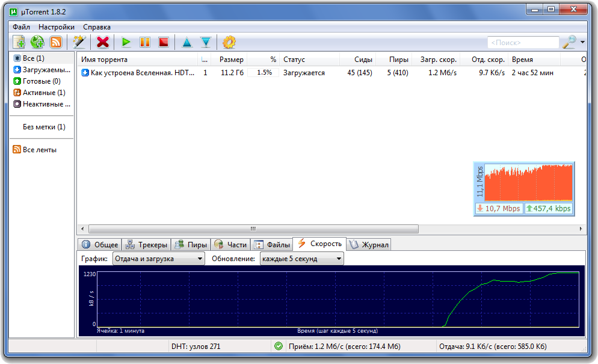Click the Загружается status cell

point(304,72)
